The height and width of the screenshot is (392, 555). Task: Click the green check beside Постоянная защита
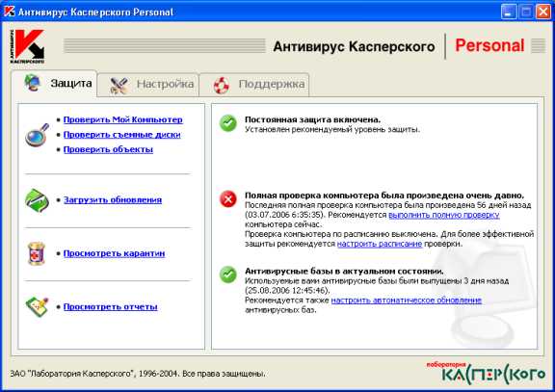point(228,123)
